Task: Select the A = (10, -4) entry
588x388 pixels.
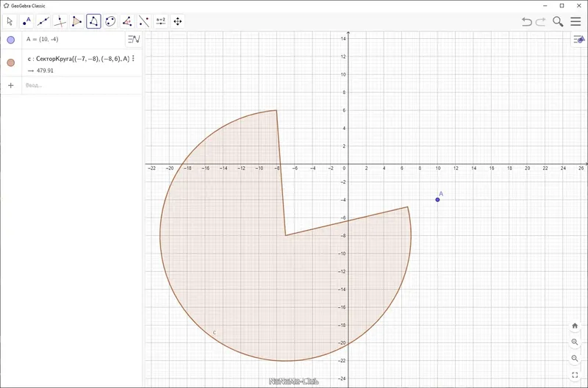Action: coord(43,40)
